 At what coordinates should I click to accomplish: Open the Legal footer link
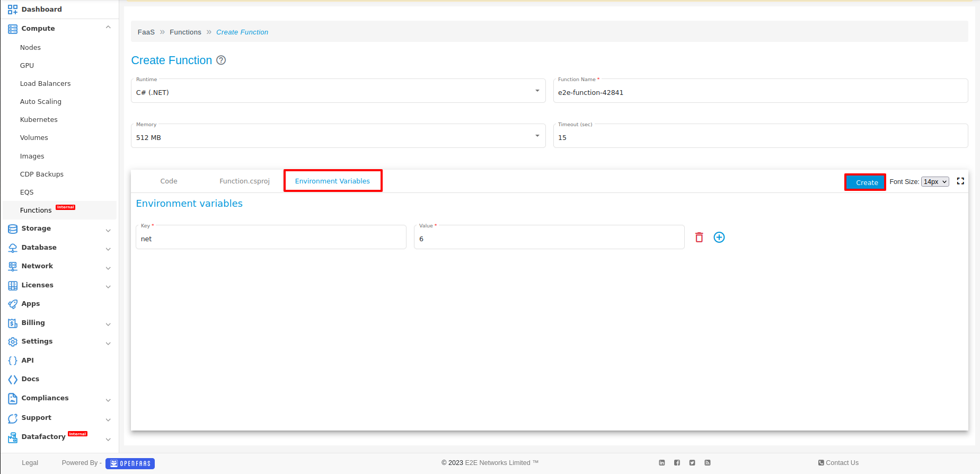(x=30, y=463)
